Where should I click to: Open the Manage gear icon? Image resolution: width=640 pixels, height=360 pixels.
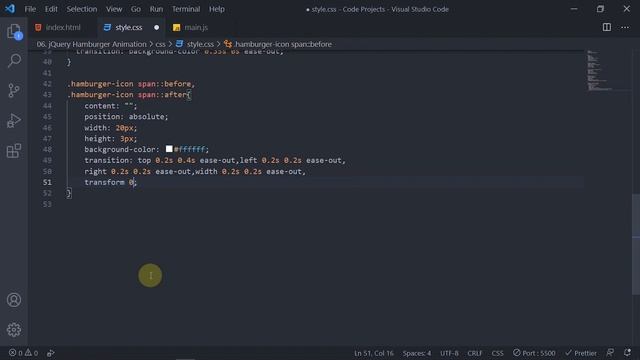(x=14, y=329)
